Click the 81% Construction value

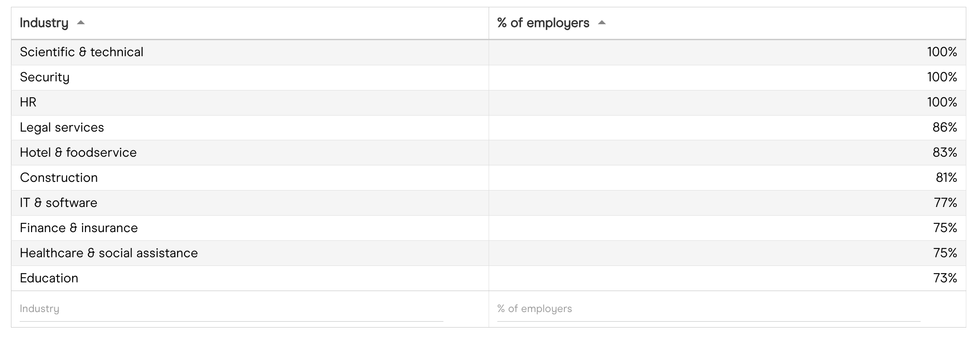pyautogui.click(x=946, y=178)
